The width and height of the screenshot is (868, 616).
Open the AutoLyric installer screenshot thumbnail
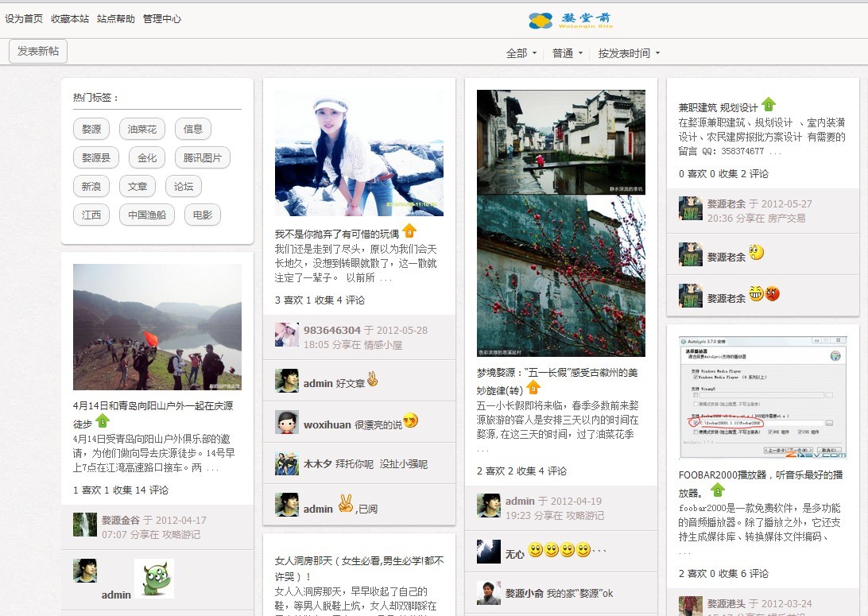tap(763, 397)
